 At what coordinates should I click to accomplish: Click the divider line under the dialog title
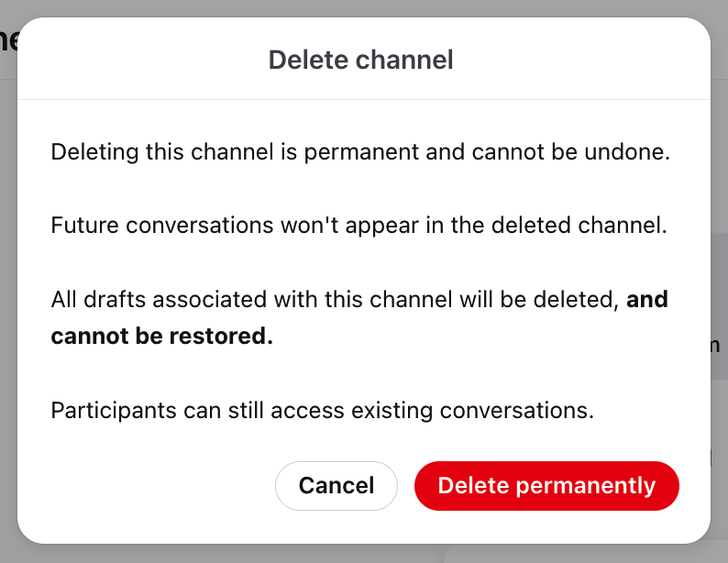coord(364,99)
